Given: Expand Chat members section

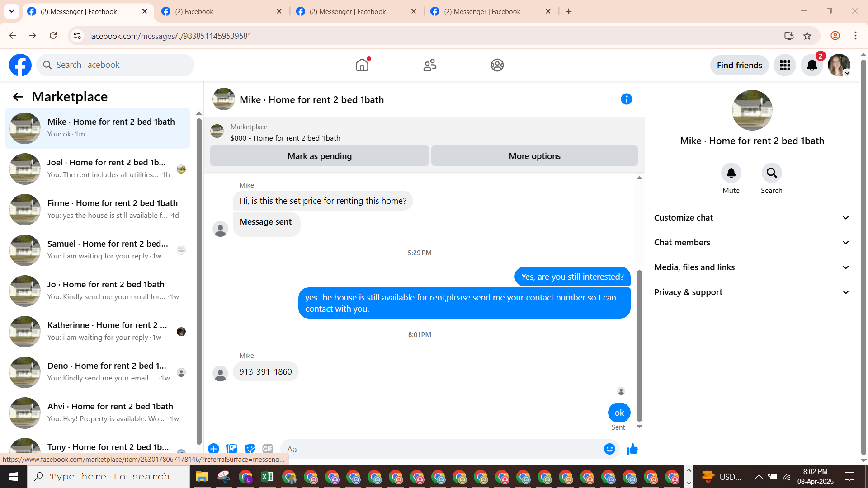Looking at the screenshot, I should click(x=752, y=243).
